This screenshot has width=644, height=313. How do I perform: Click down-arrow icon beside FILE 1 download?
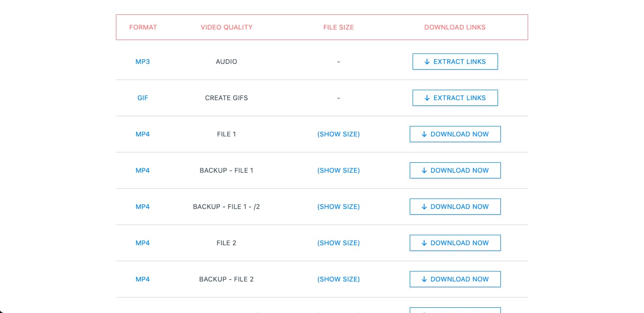click(424, 134)
